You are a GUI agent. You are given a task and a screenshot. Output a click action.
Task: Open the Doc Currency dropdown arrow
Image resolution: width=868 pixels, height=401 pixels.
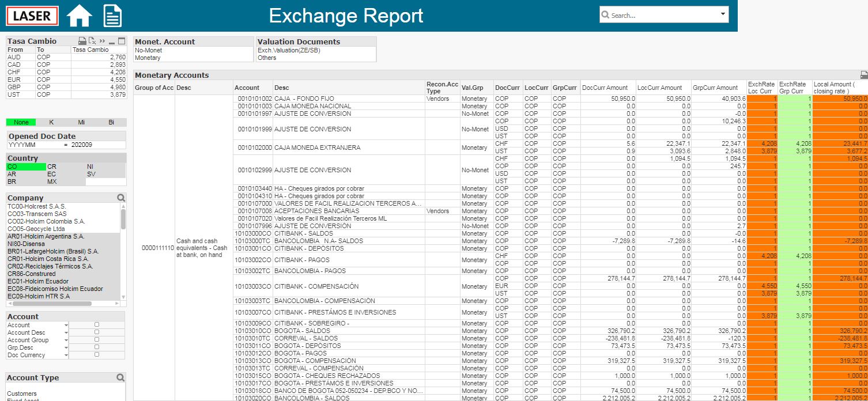[66, 355]
